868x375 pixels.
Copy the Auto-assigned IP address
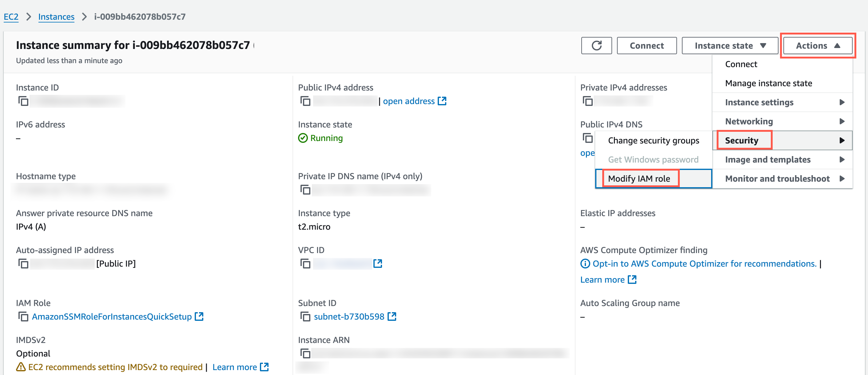coord(23,263)
